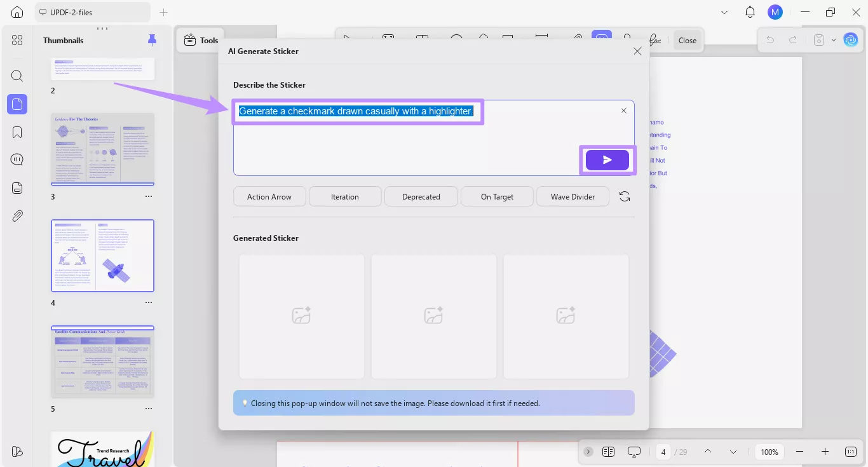Click the third generated sticker placeholder

(x=566, y=316)
